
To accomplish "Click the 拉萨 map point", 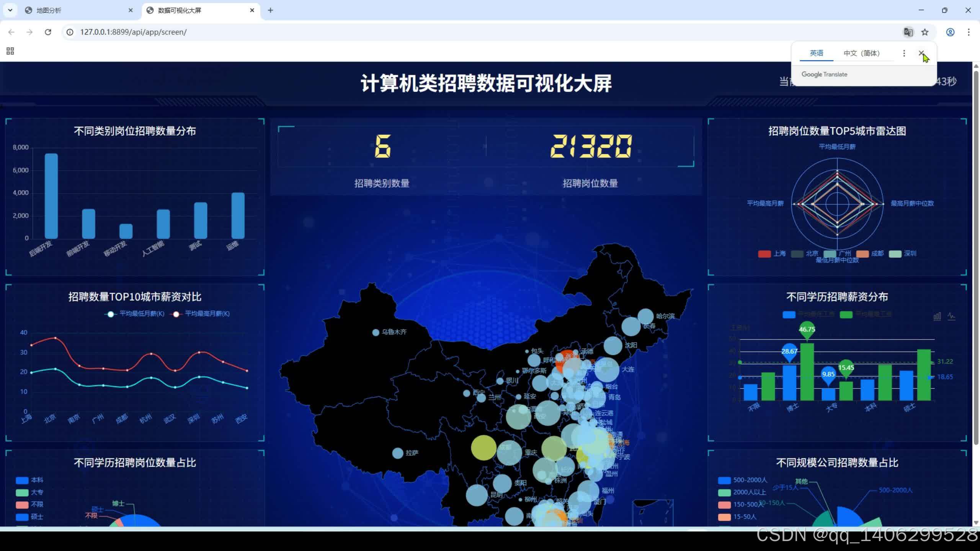I will pyautogui.click(x=398, y=453).
